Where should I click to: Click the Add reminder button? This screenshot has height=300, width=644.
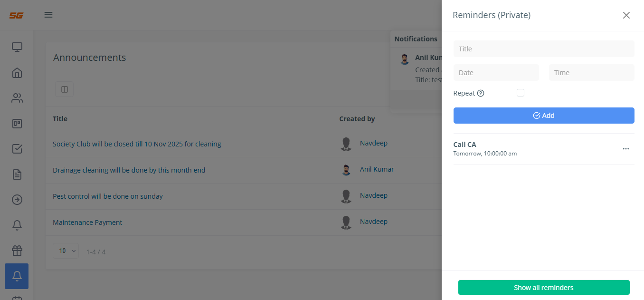tap(544, 116)
